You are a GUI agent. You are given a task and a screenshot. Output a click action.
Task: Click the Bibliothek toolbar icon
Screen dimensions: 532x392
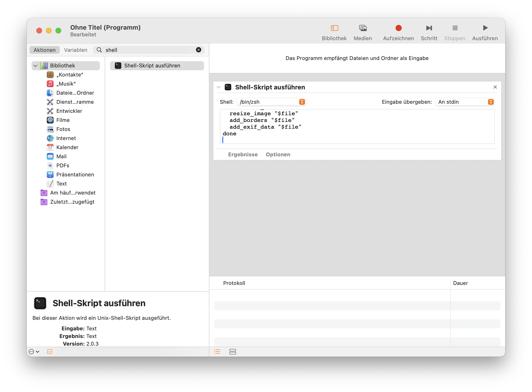334,28
